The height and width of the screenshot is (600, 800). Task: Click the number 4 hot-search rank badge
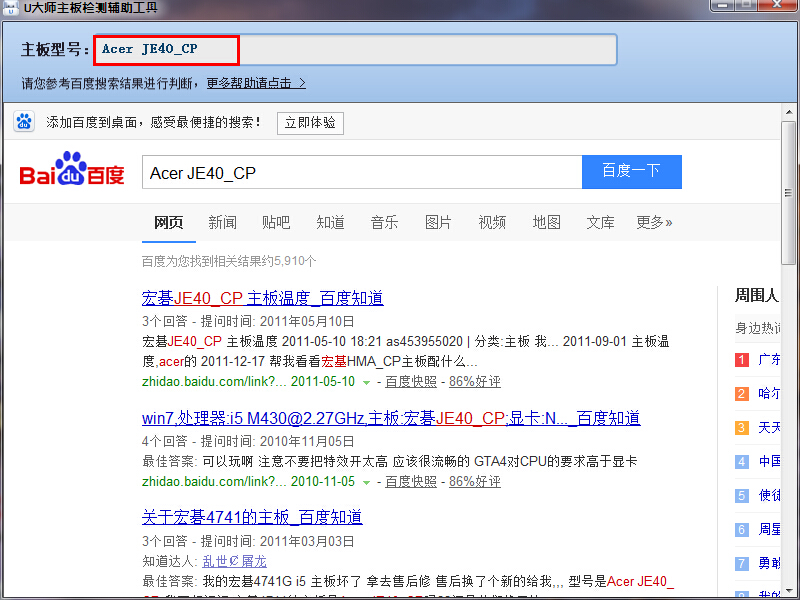742,461
